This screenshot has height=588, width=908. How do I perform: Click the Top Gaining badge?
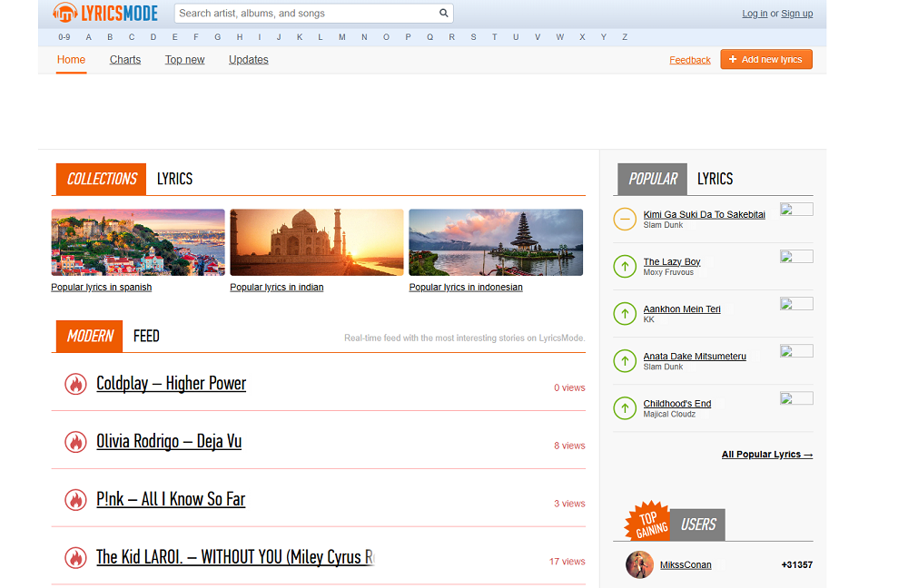[648, 521]
